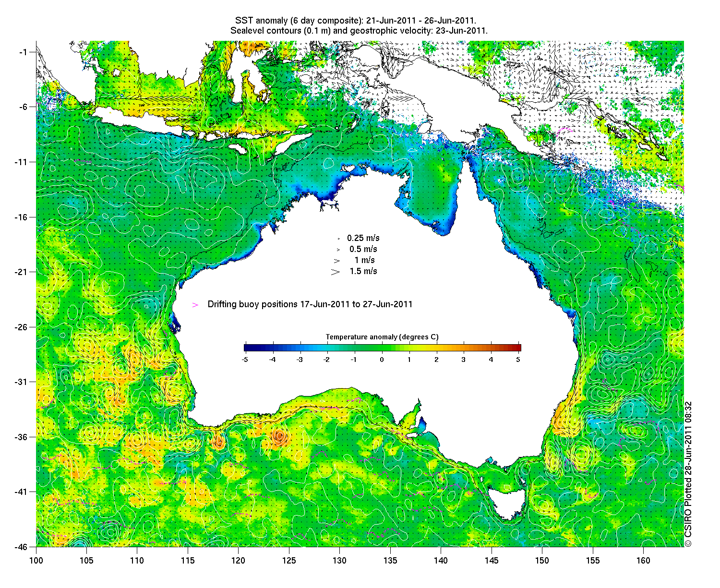Click the Drifting buoy positions legend text
Screen dimensions: 720x588
click(x=310, y=304)
